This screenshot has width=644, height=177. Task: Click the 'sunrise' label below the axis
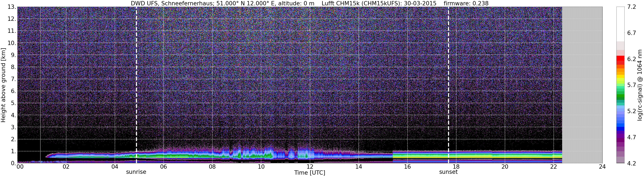pos(136,172)
